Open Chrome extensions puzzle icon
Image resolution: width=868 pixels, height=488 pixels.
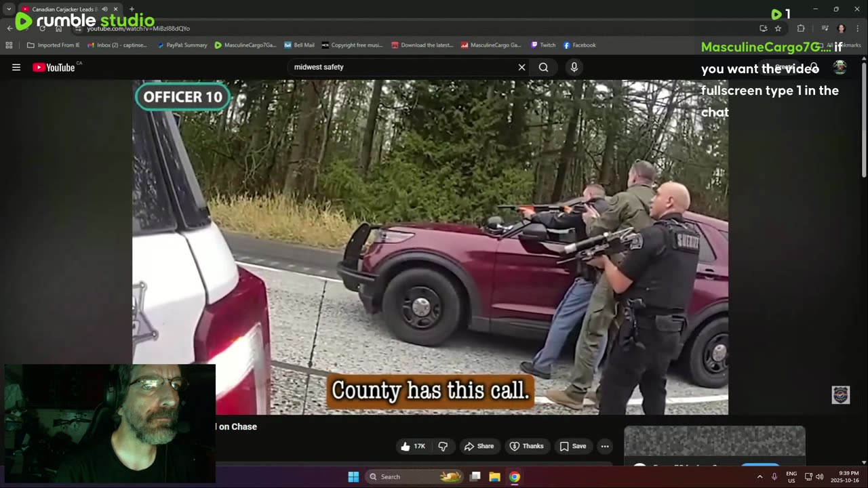point(801,28)
